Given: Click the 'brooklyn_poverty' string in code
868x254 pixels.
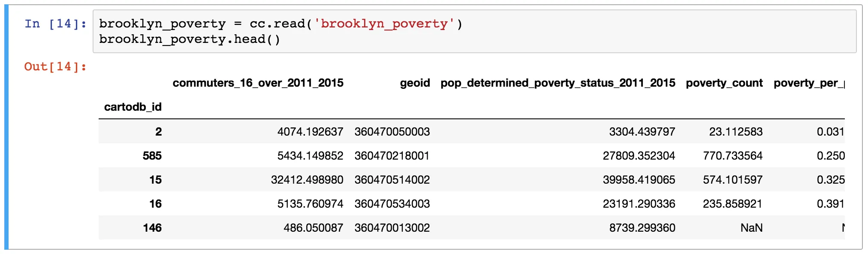Looking at the screenshot, I should [x=384, y=24].
